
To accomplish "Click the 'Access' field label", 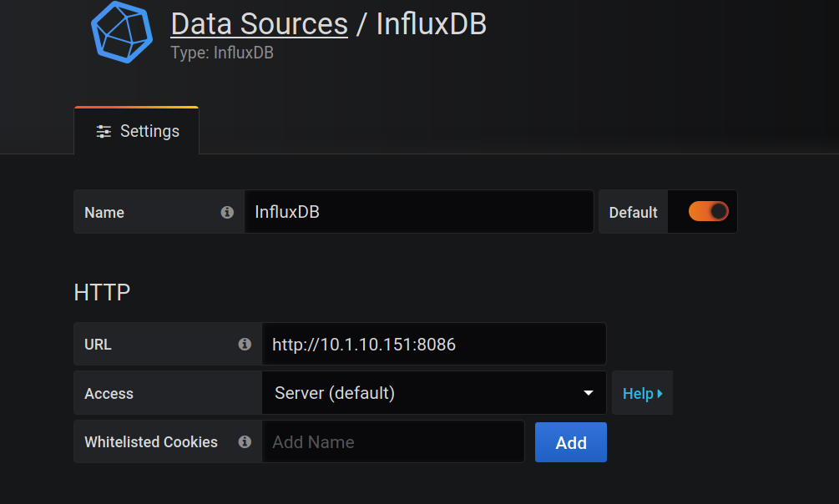I will click(x=109, y=394).
